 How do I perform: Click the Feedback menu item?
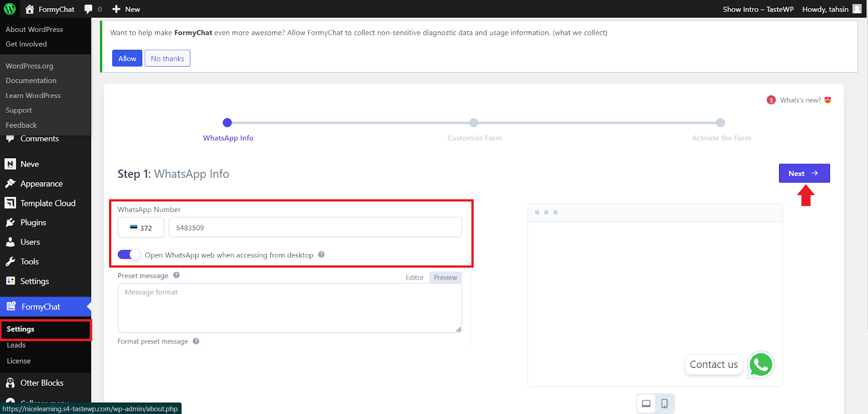click(x=21, y=125)
